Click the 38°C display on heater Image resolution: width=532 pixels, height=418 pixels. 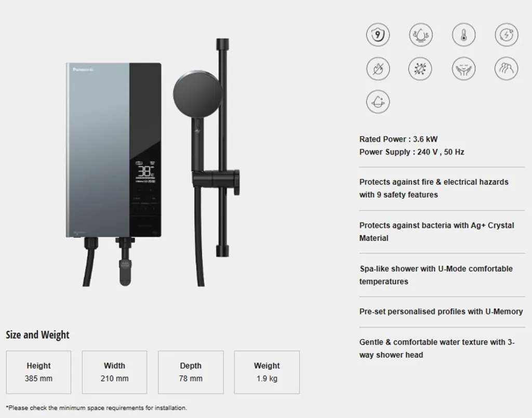click(145, 171)
